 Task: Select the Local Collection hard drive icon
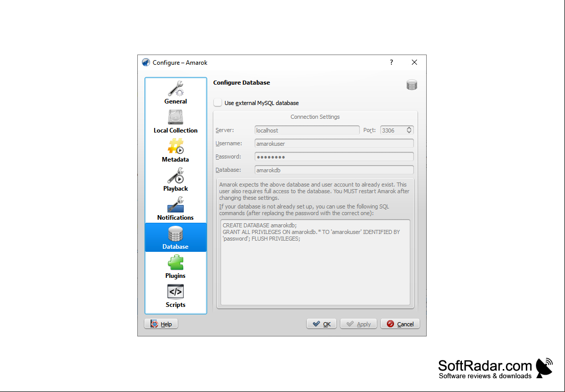pyautogui.click(x=176, y=117)
